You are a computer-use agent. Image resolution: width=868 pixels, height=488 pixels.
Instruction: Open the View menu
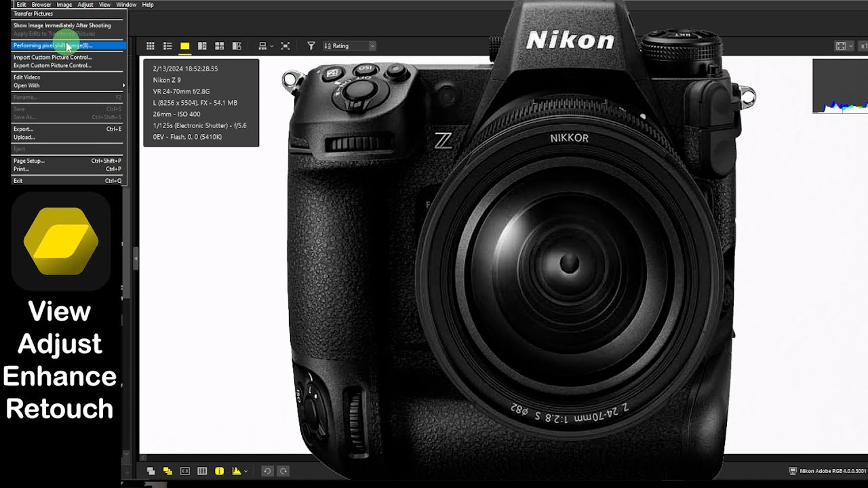(x=104, y=4)
